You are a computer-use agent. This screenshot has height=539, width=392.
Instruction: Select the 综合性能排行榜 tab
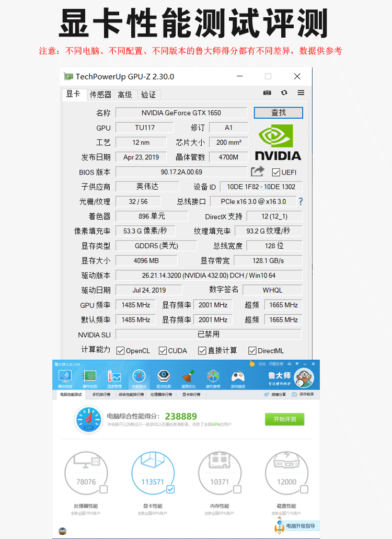click(131, 395)
